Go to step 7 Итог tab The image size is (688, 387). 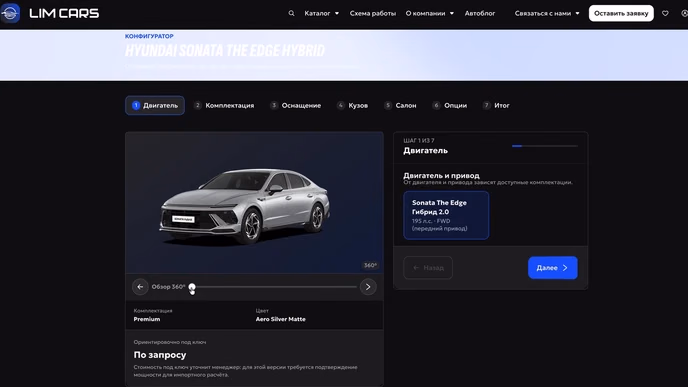tap(496, 105)
